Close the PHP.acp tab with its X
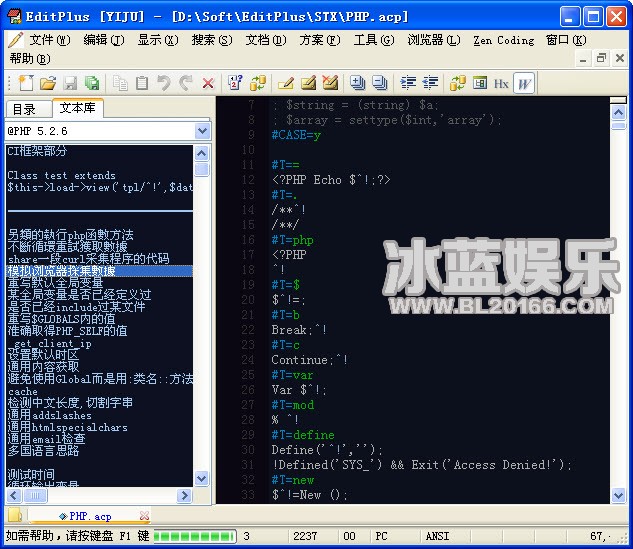Image resolution: width=633 pixels, height=549 pixels. tap(144, 515)
